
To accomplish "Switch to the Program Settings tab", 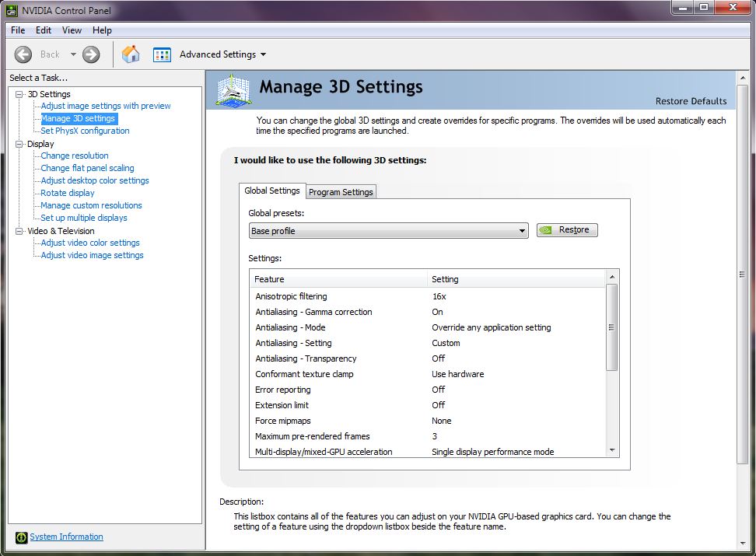I will (341, 192).
